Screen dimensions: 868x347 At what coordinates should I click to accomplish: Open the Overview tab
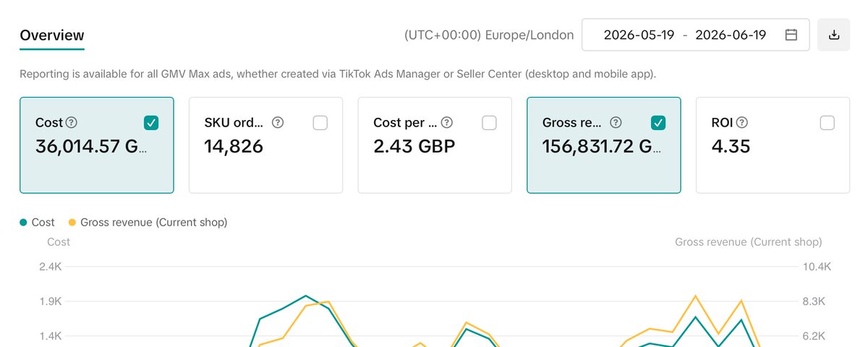click(52, 35)
